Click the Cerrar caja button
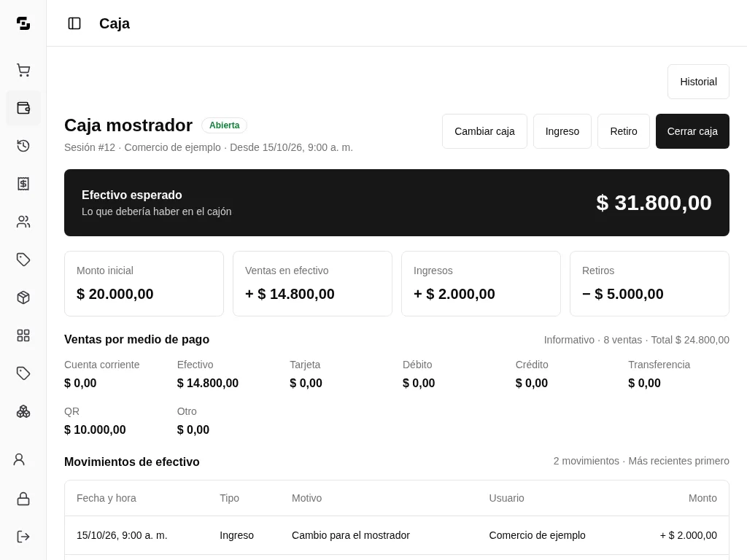Image resolution: width=747 pixels, height=560 pixels. pyautogui.click(x=692, y=131)
